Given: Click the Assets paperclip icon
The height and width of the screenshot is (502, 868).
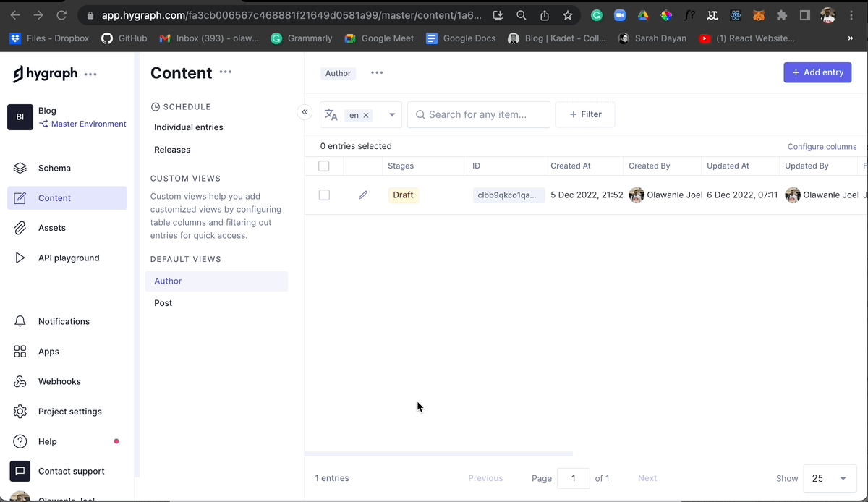Looking at the screenshot, I should 20,228.
